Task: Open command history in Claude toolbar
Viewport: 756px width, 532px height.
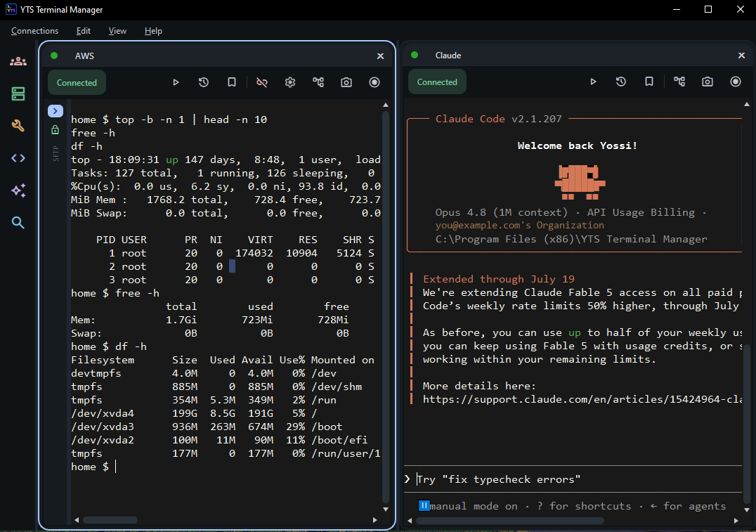Action: point(621,82)
